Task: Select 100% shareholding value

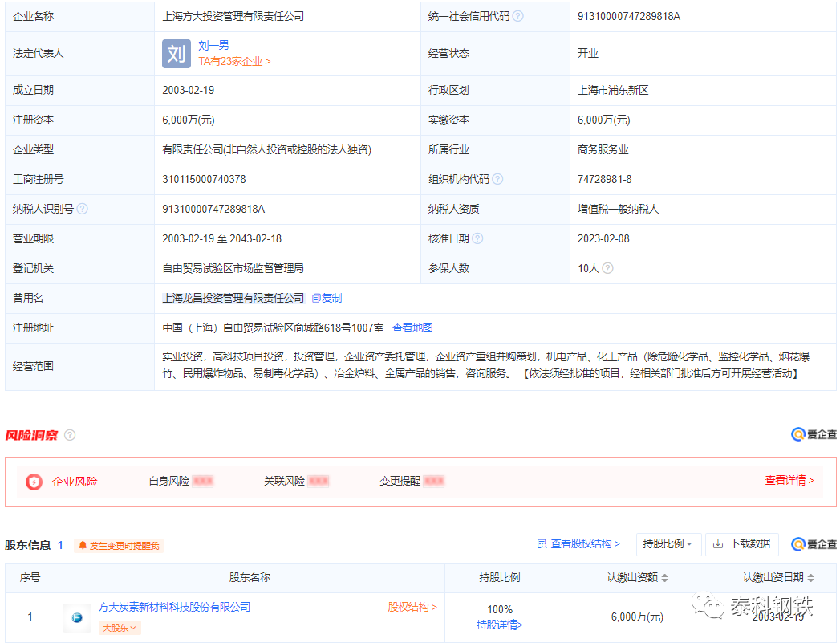Action: pyautogui.click(x=499, y=610)
